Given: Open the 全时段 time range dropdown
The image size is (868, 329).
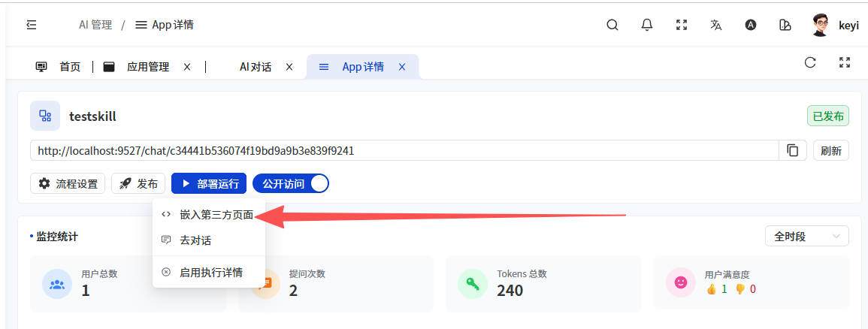Looking at the screenshot, I should (x=806, y=236).
